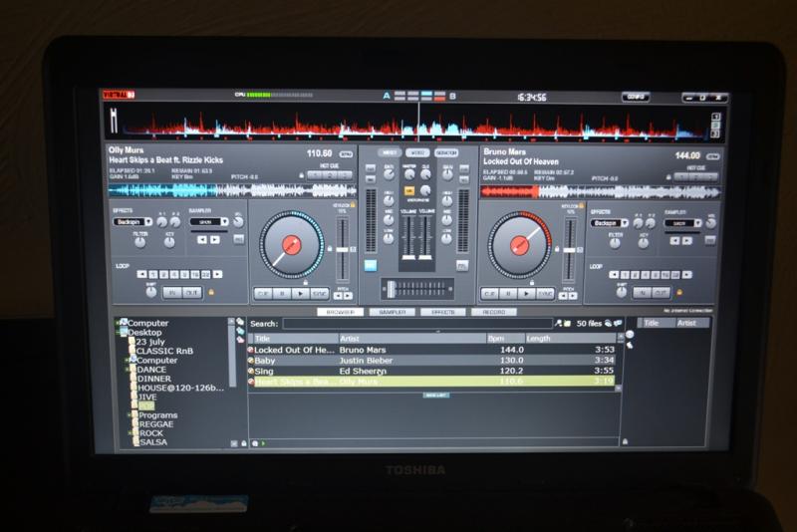Click the left deck cyan track waveform
The height and width of the screenshot is (532, 797).
232,191
